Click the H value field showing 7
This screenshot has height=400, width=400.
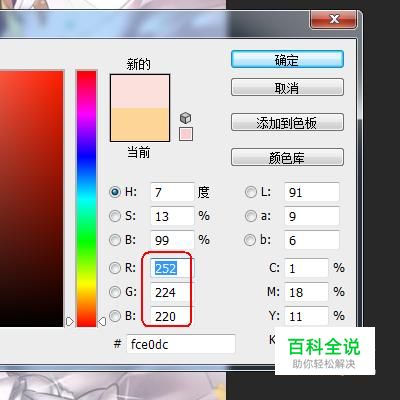(x=172, y=192)
